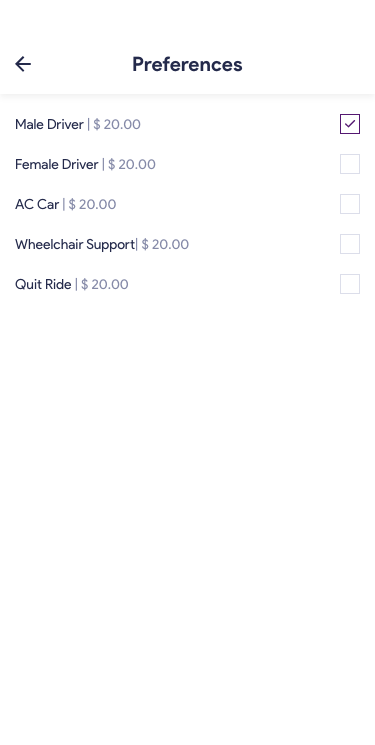Image resolution: width=375 pixels, height=745 pixels.
Task: Go back using the left arrow icon
Action: tap(23, 64)
